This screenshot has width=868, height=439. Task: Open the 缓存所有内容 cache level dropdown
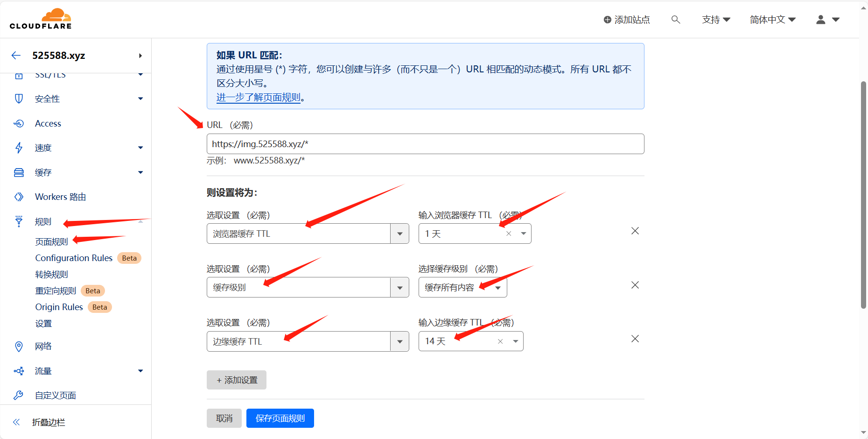497,288
